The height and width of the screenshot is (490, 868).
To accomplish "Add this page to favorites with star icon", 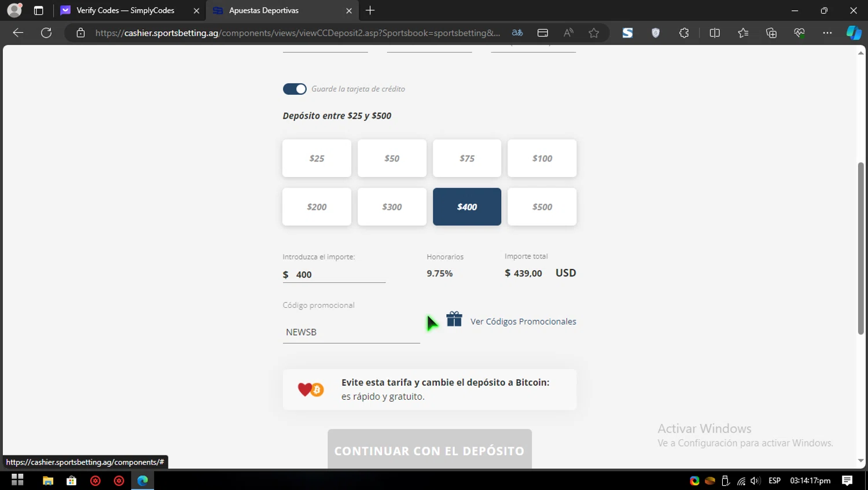I will pos(594,33).
